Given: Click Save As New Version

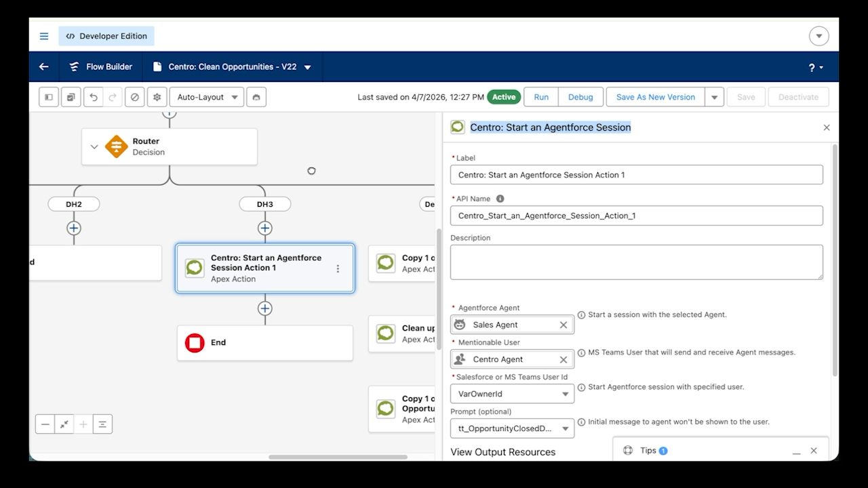Looking at the screenshot, I should (656, 97).
